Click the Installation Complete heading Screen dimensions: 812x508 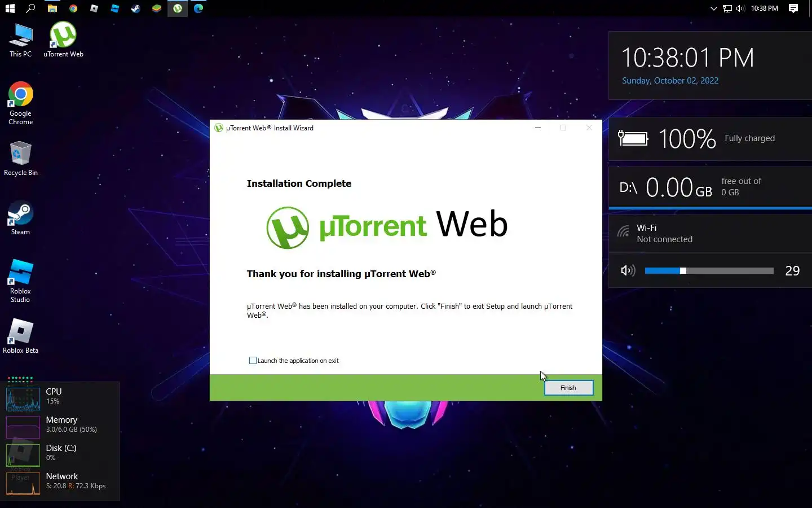(x=299, y=183)
